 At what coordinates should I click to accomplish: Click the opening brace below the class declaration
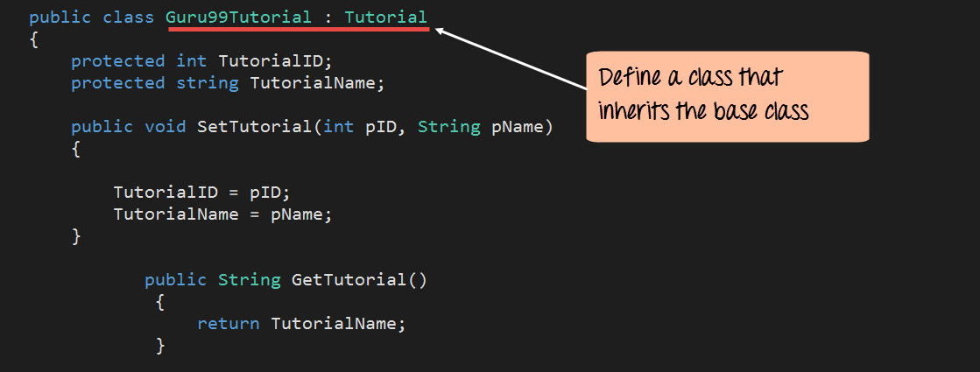[33, 39]
